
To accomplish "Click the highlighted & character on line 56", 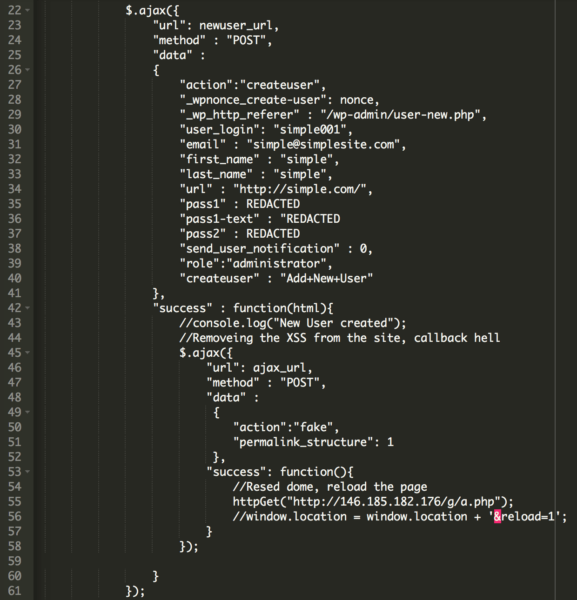I will click(x=497, y=516).
